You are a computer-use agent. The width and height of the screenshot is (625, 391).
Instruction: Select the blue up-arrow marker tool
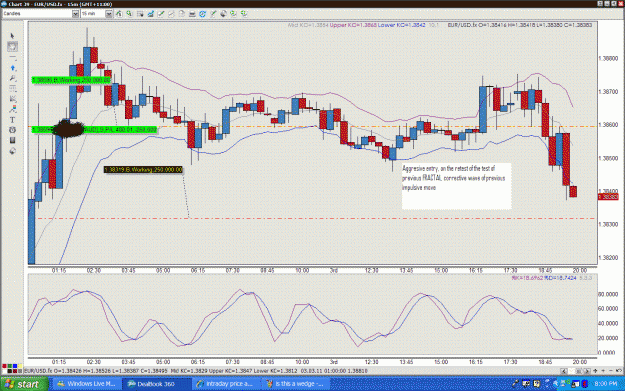pyautogui.click(x=12, y=68)
